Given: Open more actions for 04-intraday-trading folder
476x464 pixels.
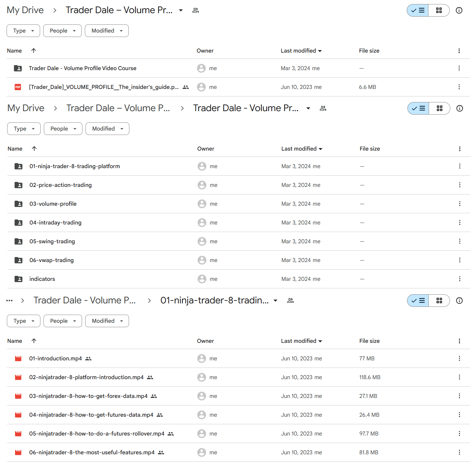Looking at the screenshot, I should pyautogui.click(x=460, y=223).
